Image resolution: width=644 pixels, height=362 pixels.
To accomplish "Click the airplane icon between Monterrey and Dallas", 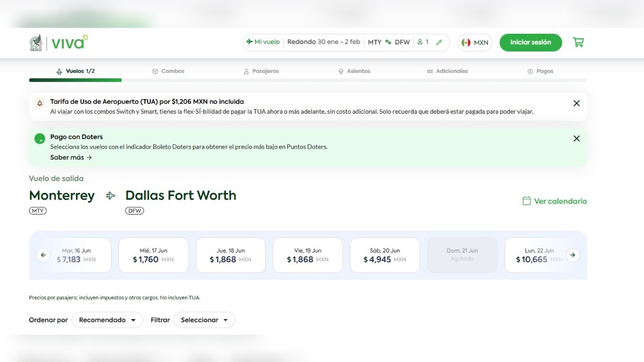I will (x=109, y=195).
